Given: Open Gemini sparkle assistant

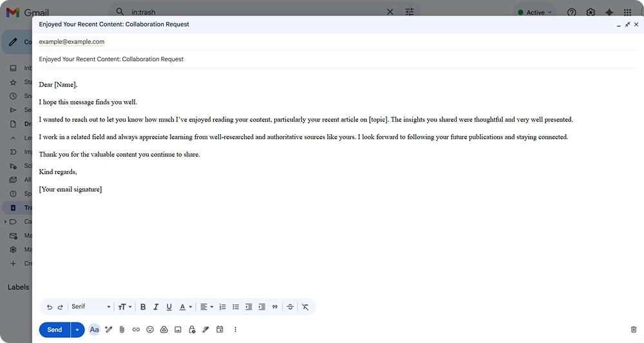Looking at the screenshot, I should click(609, 12).
